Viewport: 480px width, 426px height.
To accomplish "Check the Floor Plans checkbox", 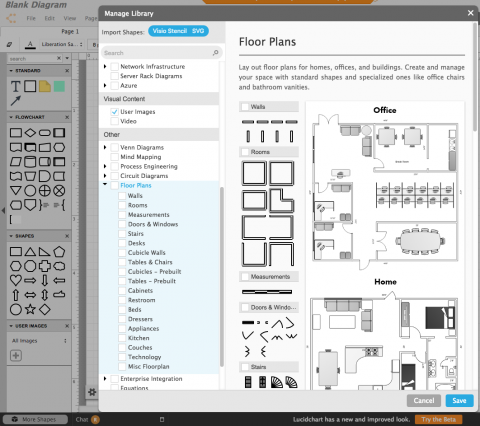I will pyautogui.click(x=114, y=185).
